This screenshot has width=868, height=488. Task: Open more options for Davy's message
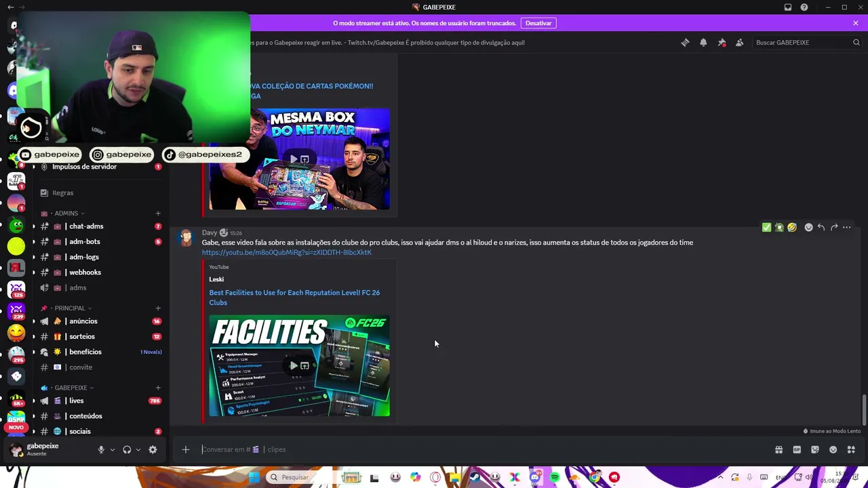point(846,228)
